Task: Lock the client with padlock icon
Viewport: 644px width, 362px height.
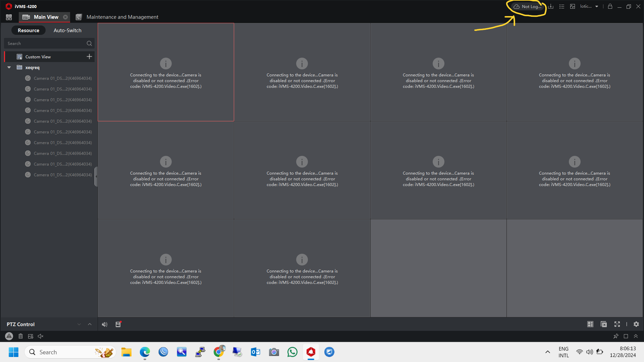Action: [610, 6]
